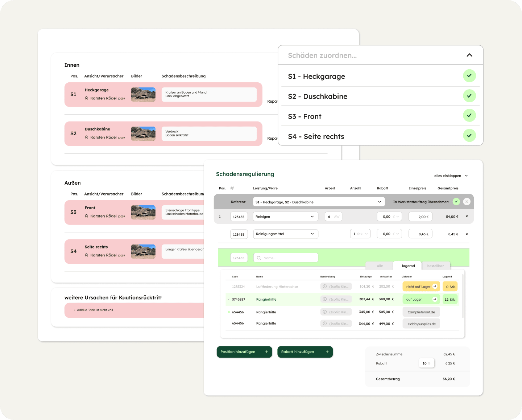Confirm transfer to Werkstattauftrag with green checkmark
Viewport: 522px width, 420px height.
(x=456, y=202)
